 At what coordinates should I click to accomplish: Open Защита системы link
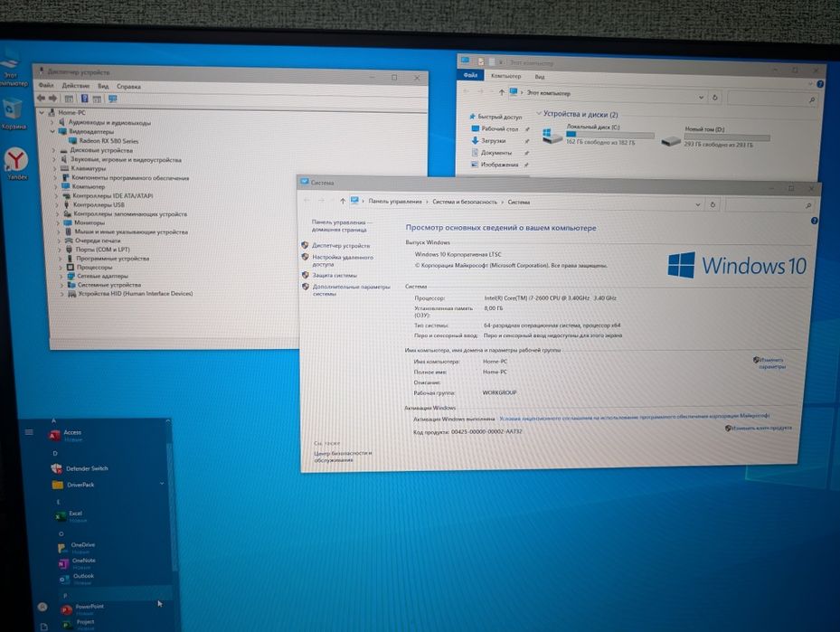[335, 275]
